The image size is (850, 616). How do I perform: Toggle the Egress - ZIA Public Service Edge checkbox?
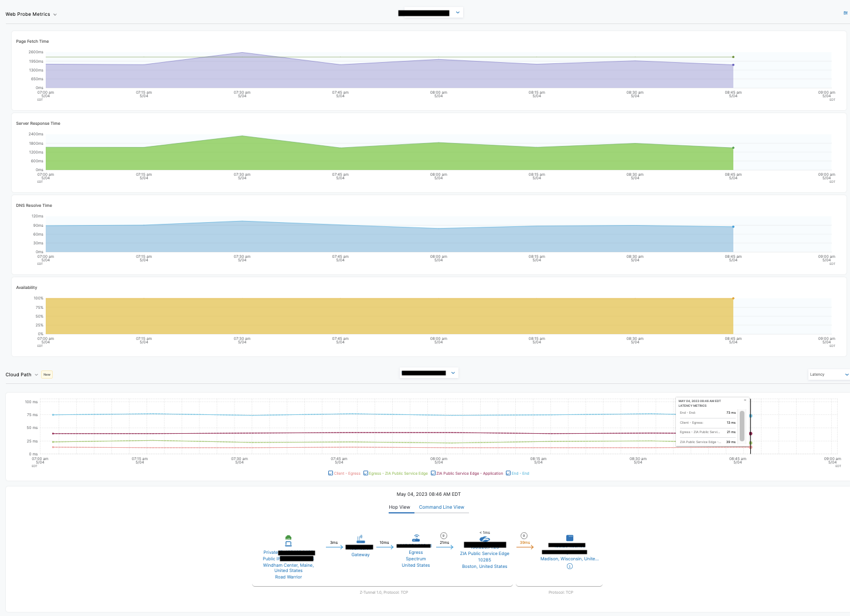click(x=366, y=473)
